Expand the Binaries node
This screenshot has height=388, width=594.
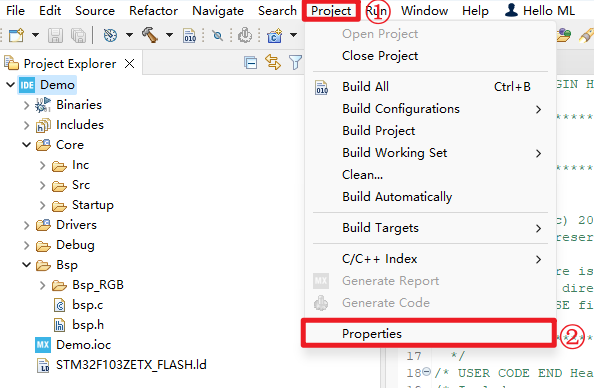point(26,105)
